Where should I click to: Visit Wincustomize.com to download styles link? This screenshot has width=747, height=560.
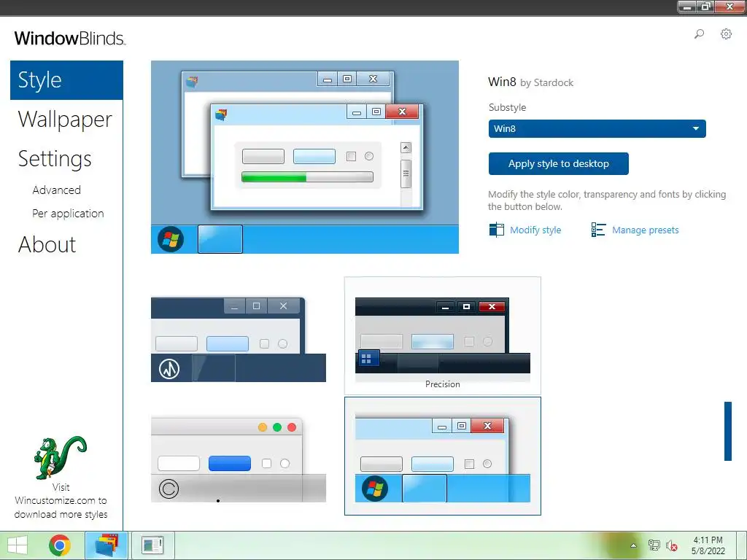click(61, 501)
